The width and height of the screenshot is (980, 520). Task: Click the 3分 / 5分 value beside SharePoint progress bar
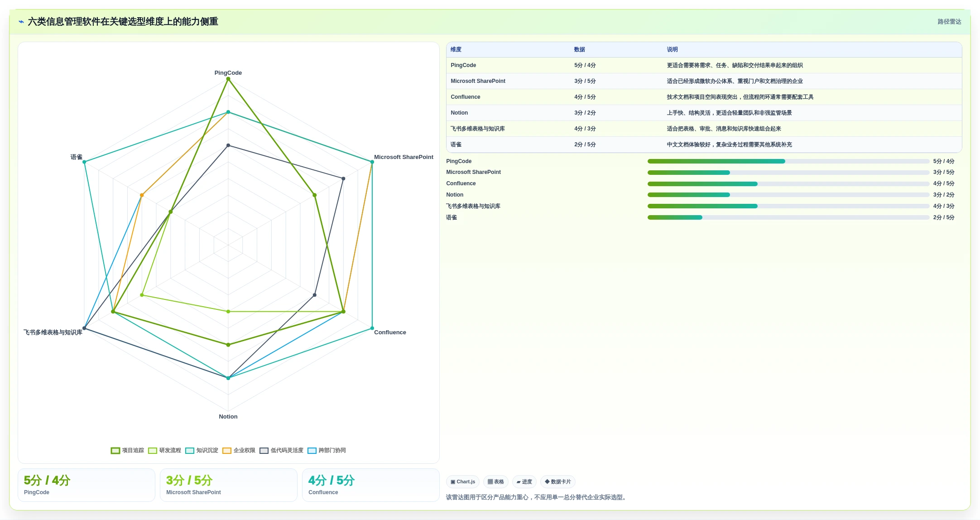944,173
